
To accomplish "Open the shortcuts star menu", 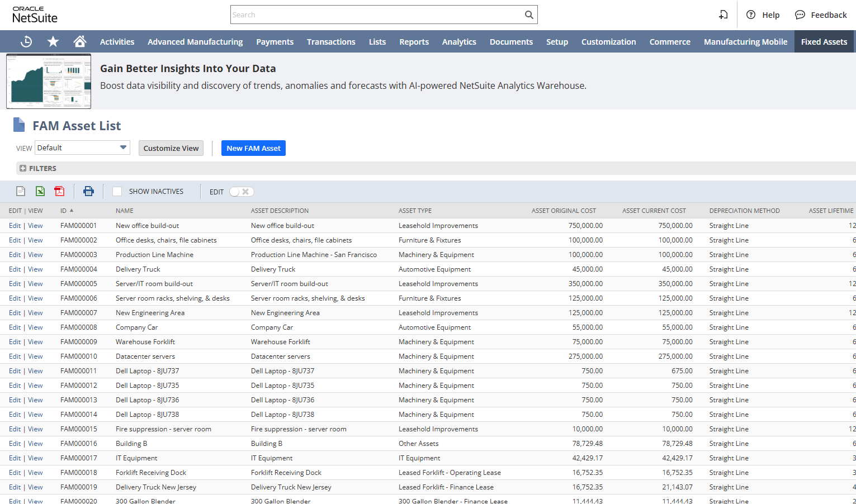I will tap(53, 41).
